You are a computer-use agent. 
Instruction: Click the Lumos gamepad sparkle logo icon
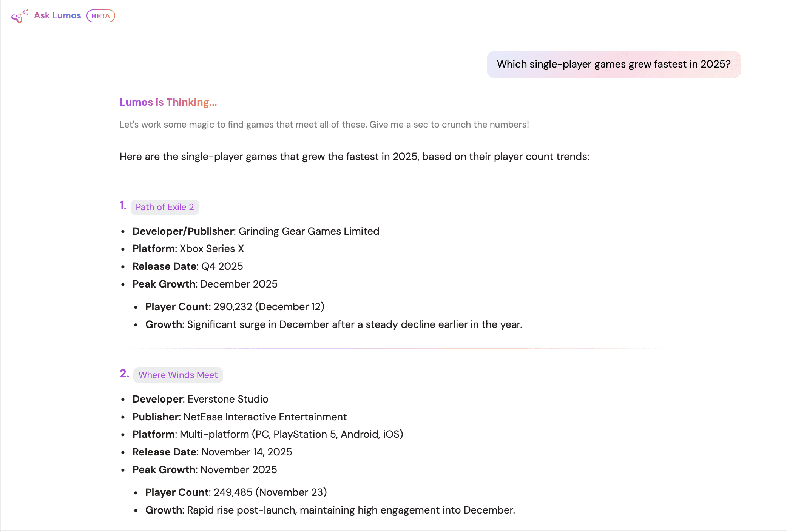pyautogui.click(x=19, y=16)
